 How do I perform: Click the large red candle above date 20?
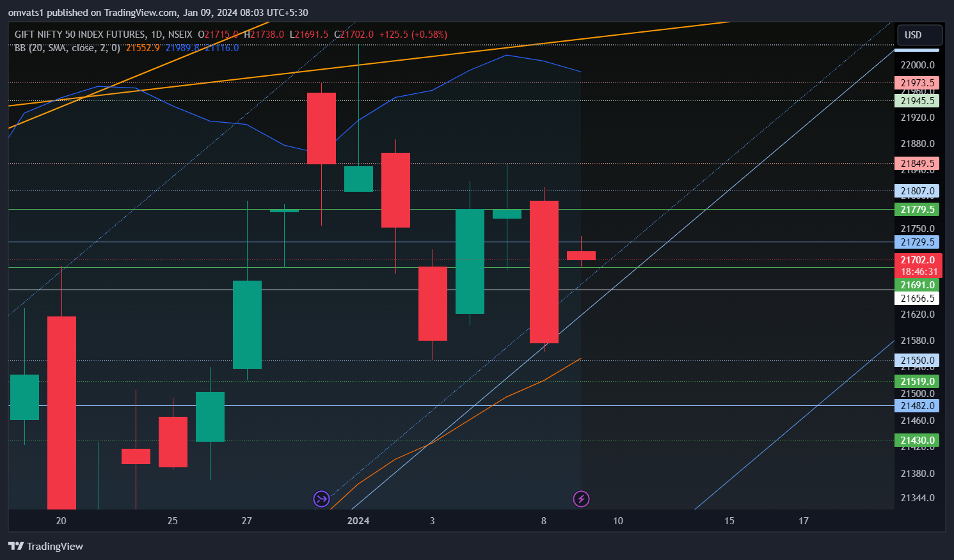tap(61, 413)
